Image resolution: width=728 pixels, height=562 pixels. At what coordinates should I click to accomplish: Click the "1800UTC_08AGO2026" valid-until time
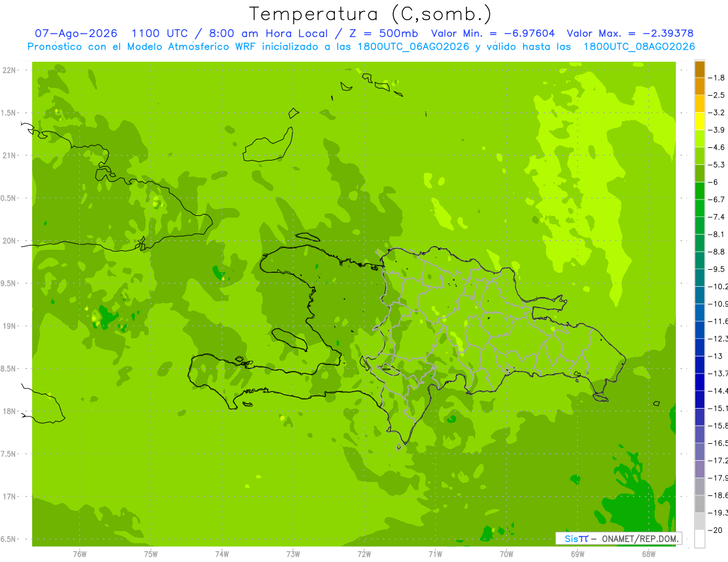click(x=639, y=47)
